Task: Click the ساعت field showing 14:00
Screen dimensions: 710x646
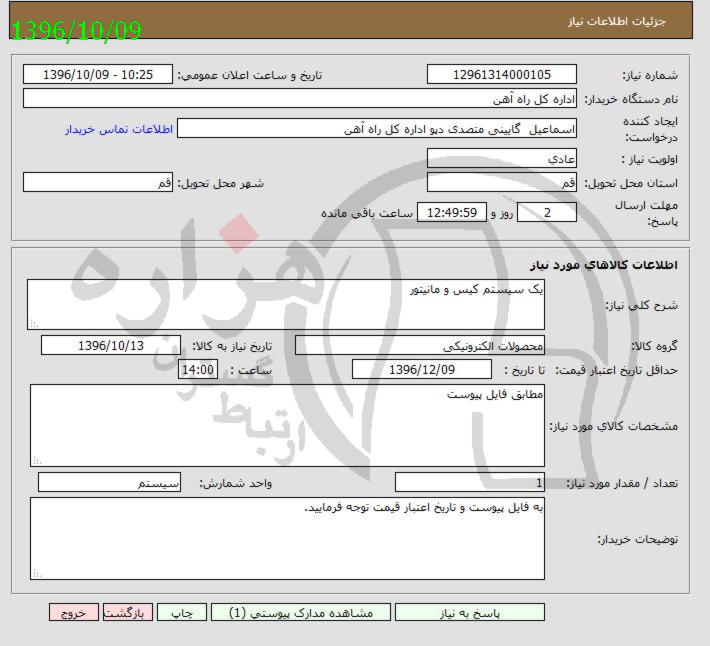Action: pos(198,369)
